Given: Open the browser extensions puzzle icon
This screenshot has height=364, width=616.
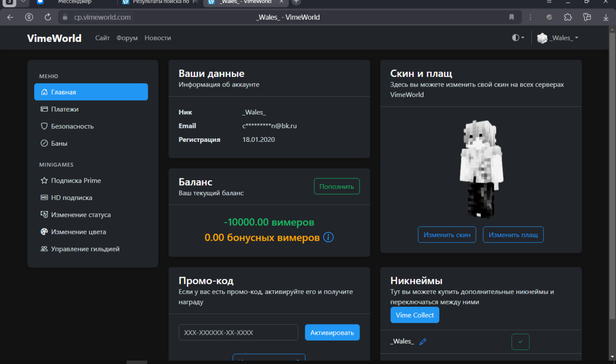Looking at the screenshot, I should (568, 17).
